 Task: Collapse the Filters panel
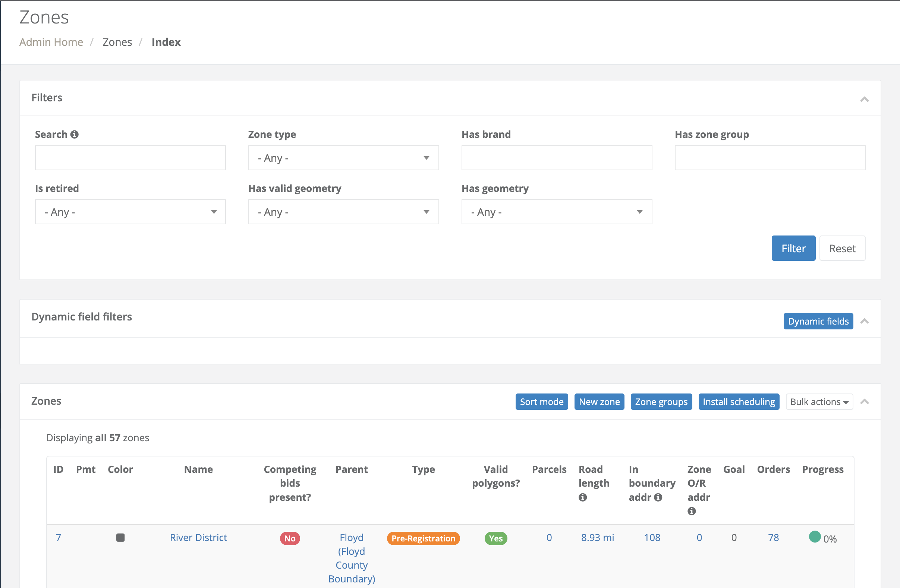(x=865, y=99)
